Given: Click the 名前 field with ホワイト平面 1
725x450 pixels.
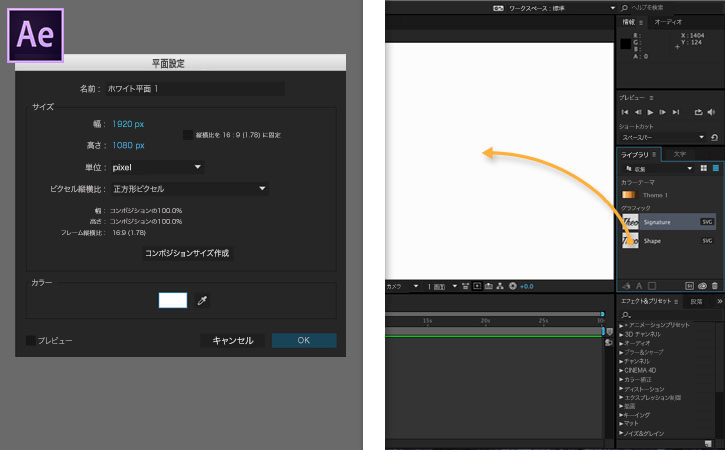Looking at the screenshot, I should click(195, 89).
